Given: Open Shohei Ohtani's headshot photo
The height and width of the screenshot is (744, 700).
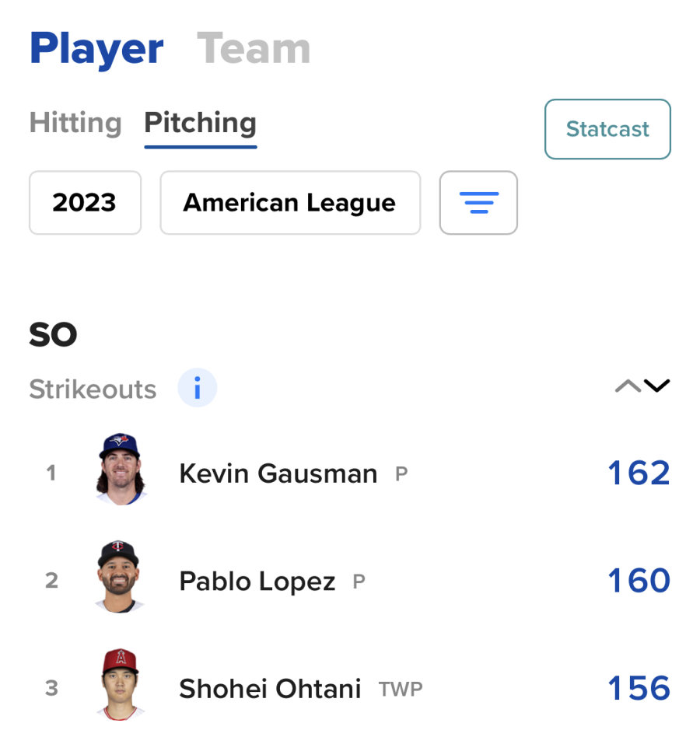Looking at the screenshot, I should coord(119,685).
